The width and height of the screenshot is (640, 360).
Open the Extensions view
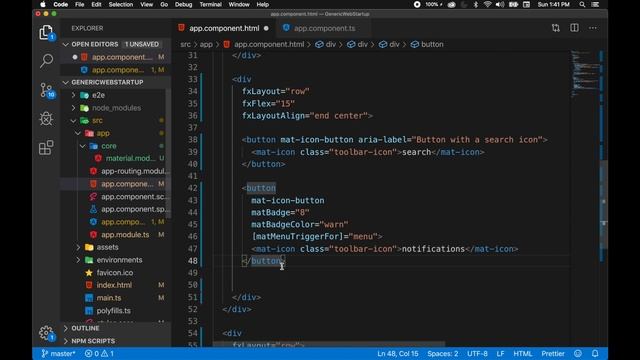tap(46, 147)
